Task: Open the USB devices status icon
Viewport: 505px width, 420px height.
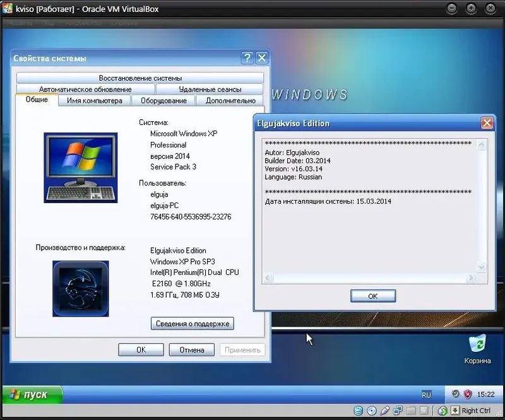Action: point(385,411)
